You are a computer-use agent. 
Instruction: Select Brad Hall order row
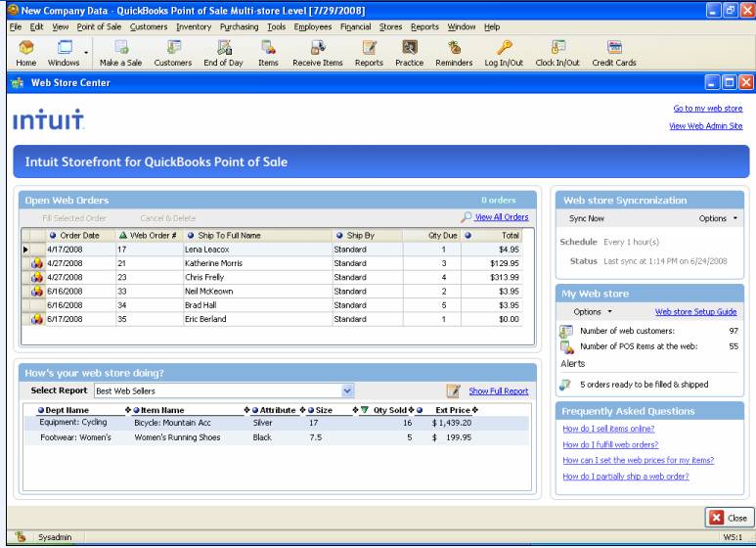tap(273, 305)
